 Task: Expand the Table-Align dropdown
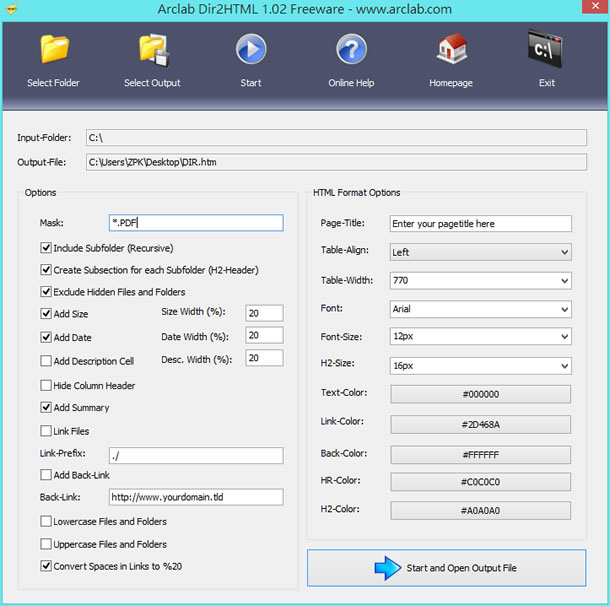point(480,252)
